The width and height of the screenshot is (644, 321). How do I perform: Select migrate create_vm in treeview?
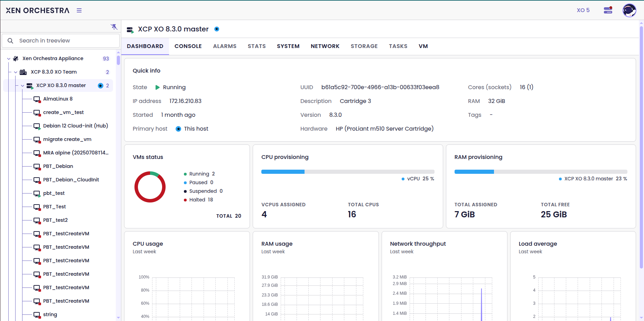[67, 139]
